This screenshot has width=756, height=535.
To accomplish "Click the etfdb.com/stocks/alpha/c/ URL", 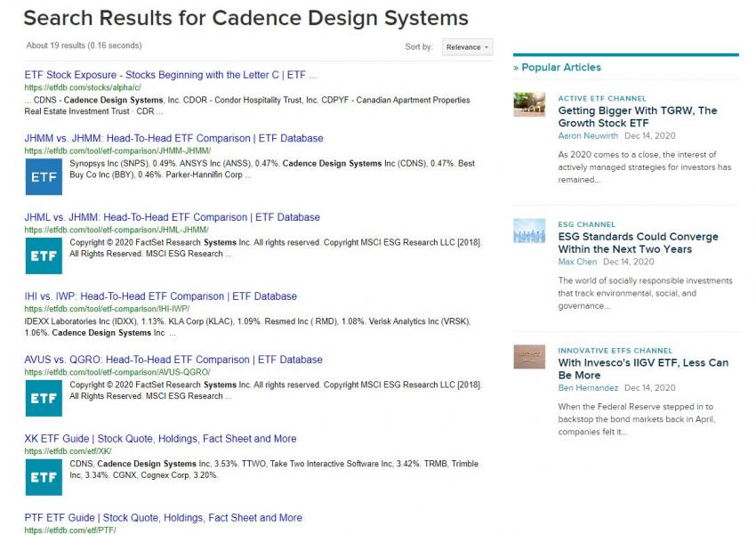I will pos(83,87).
